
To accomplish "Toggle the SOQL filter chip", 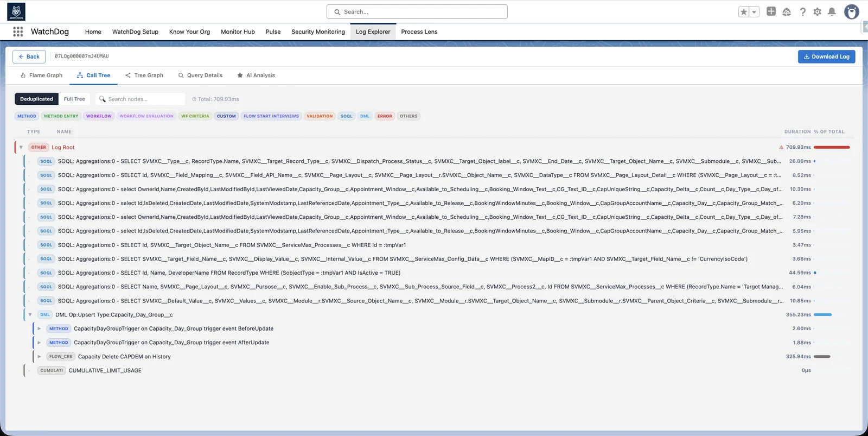I will (346, 116).
